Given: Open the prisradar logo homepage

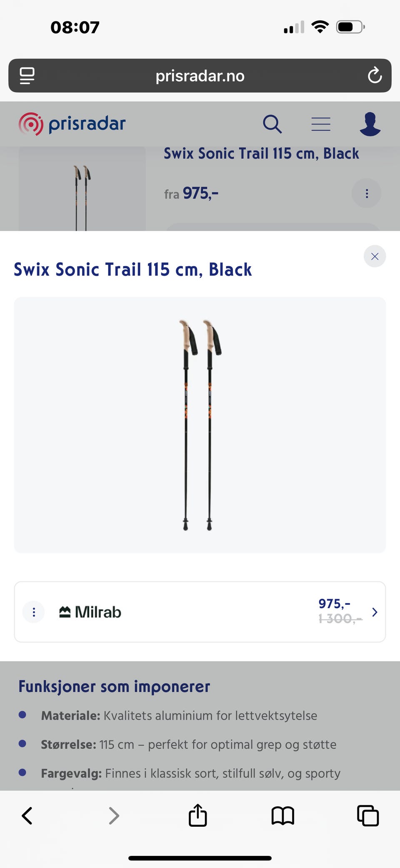Looking at the screenshot, I should 72,124.
